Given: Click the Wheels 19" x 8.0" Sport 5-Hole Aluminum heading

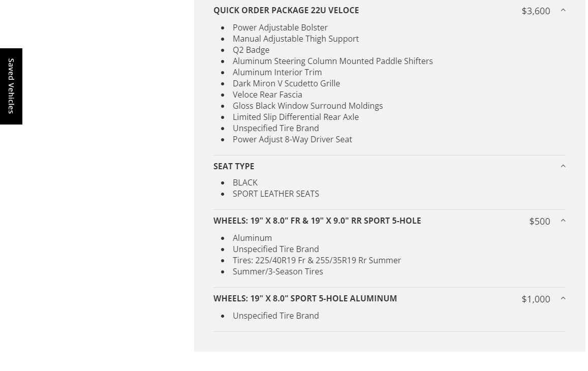Looking at the screenshot, I should (305, 298).
